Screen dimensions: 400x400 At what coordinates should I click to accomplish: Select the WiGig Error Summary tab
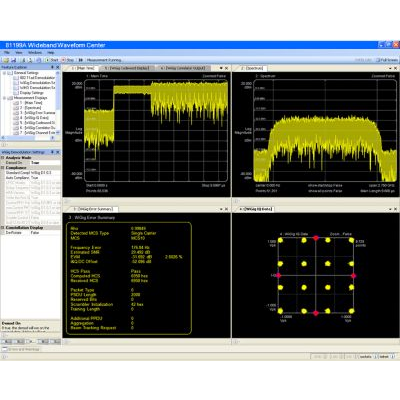(x=94, y=209)
